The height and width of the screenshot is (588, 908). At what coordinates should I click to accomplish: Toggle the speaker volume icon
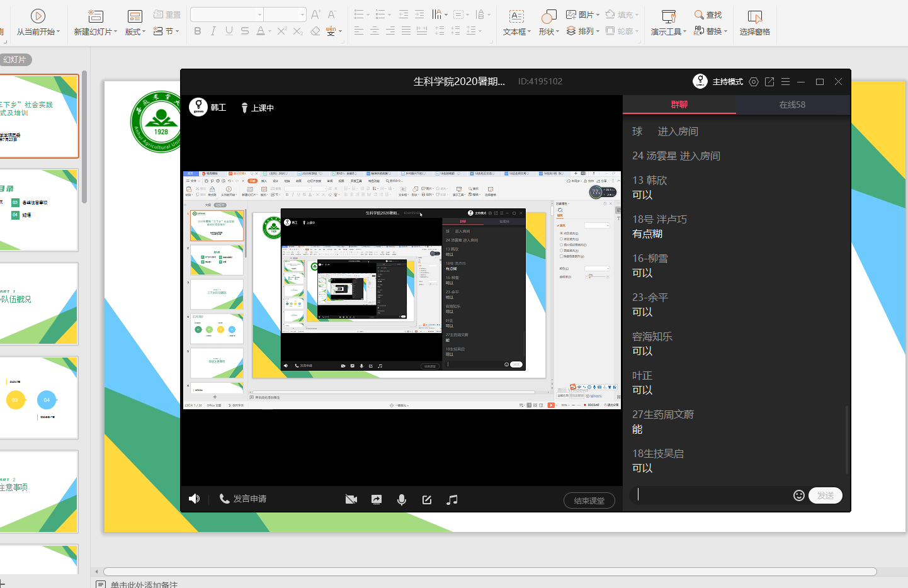click(195, 499)
